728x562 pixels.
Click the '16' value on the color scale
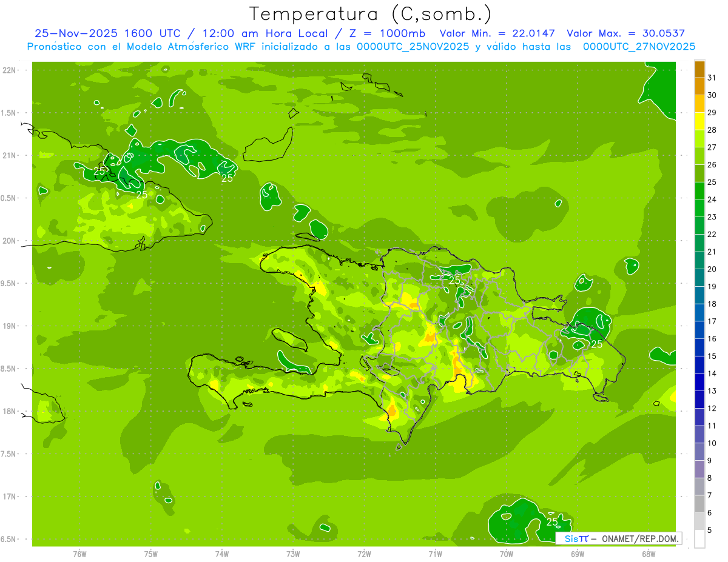pyautogui.click(x=712, y=339)
